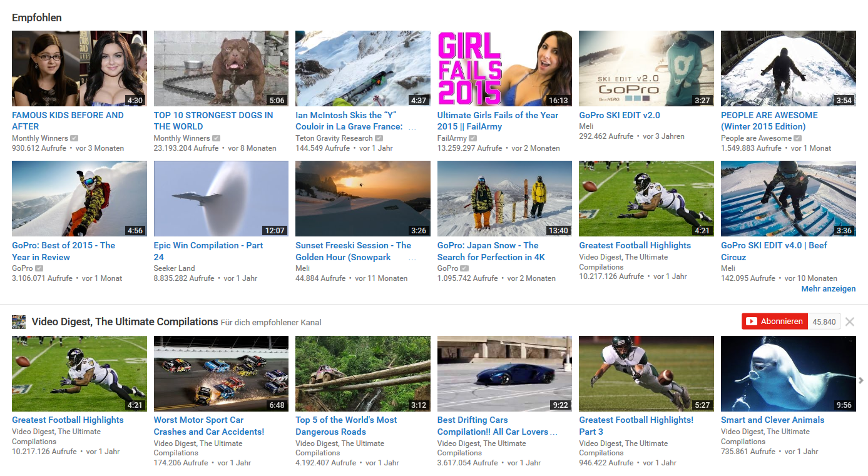868x476 pixels.
Task: Play the Ian McIntosh skiing video thumbnail
Action: 363,68
